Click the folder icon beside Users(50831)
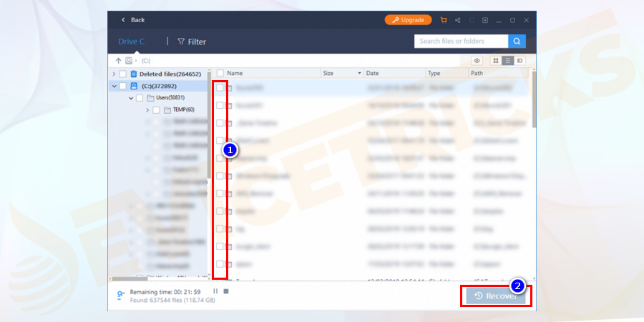Screen dimensions: 644x322 coord(150,98)
